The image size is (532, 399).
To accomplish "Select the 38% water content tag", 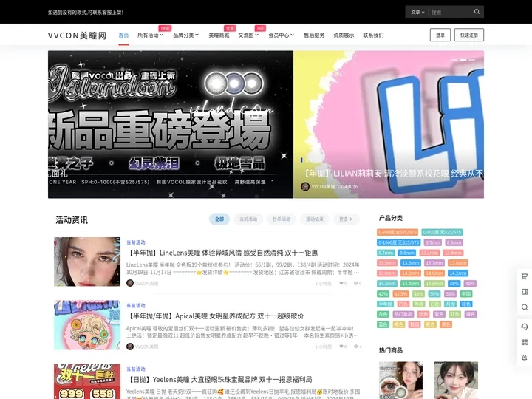I will tap(454, 283).
